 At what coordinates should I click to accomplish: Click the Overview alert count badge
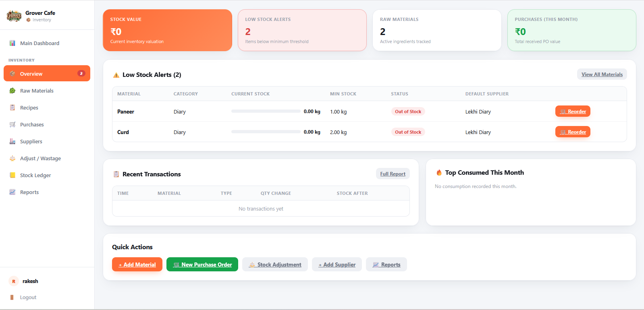tap(81, 73)
